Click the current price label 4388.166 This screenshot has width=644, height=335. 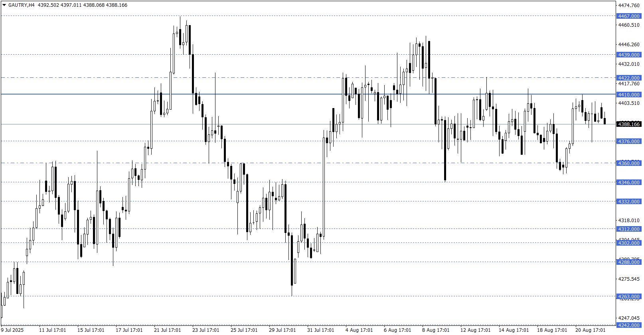coord(629,124)
